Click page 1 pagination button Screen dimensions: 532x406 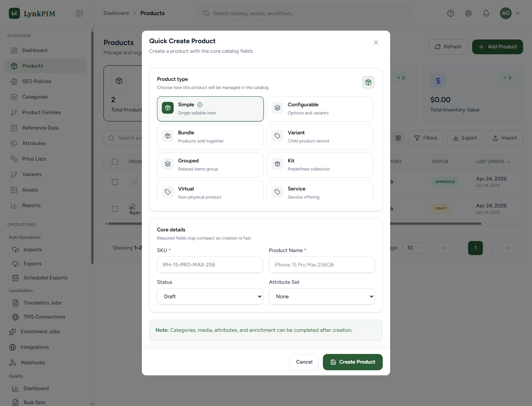pyautogui.click(x=475, y=248)
